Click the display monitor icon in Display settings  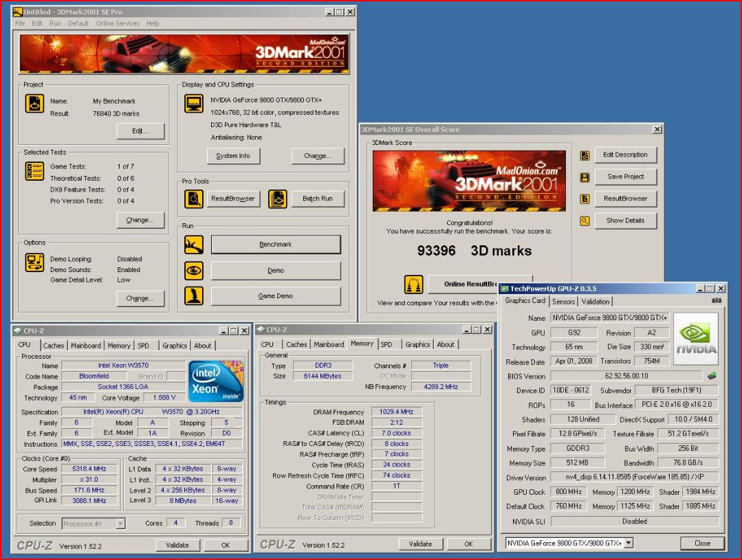(193, 104)
